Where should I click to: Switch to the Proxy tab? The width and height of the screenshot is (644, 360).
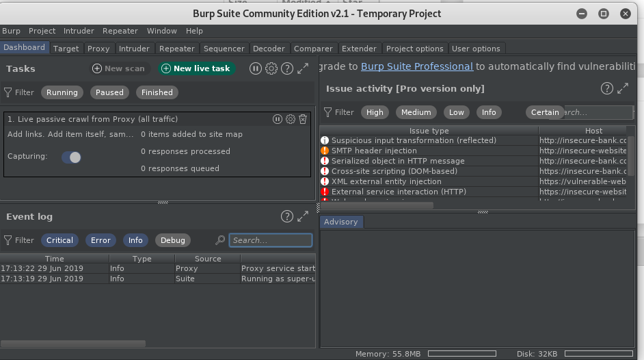click(98, 49)
